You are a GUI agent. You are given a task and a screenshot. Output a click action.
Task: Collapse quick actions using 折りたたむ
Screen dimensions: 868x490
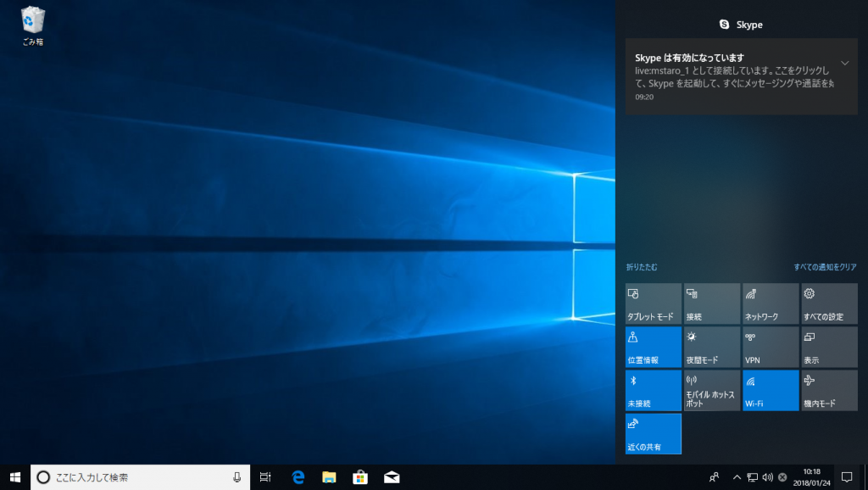coord(642,267)
